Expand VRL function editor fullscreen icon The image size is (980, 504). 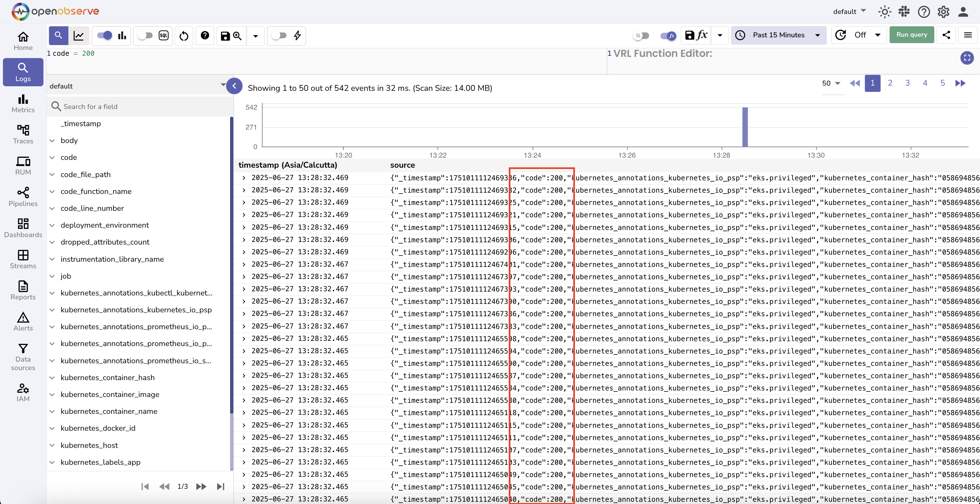tap(967, 58)
